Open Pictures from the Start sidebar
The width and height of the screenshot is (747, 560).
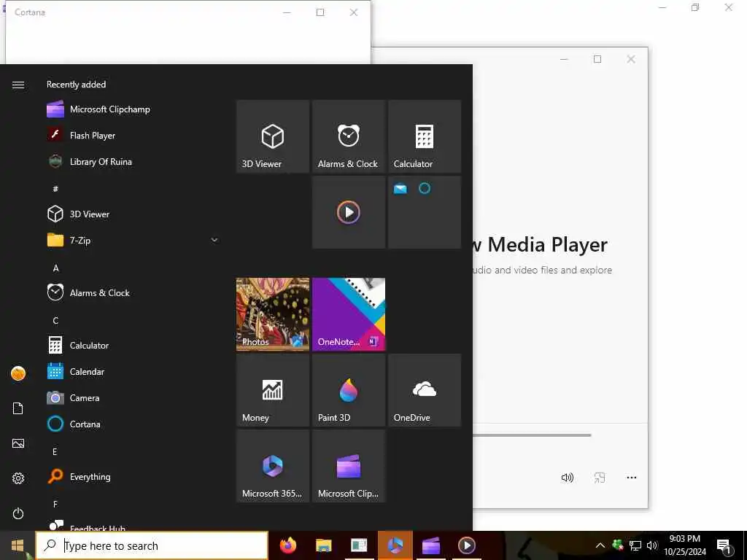18,443
